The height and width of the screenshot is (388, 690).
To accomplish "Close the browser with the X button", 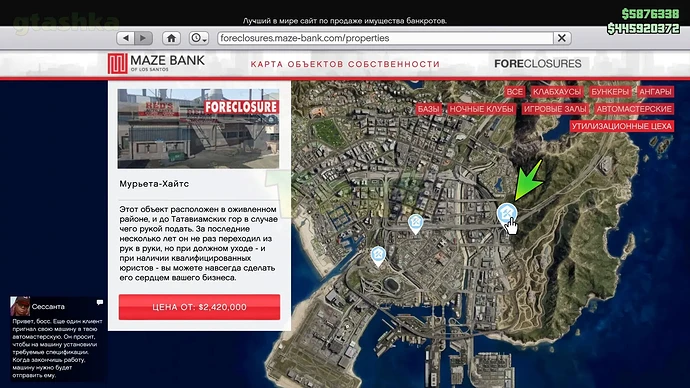I will pos(562,38).
